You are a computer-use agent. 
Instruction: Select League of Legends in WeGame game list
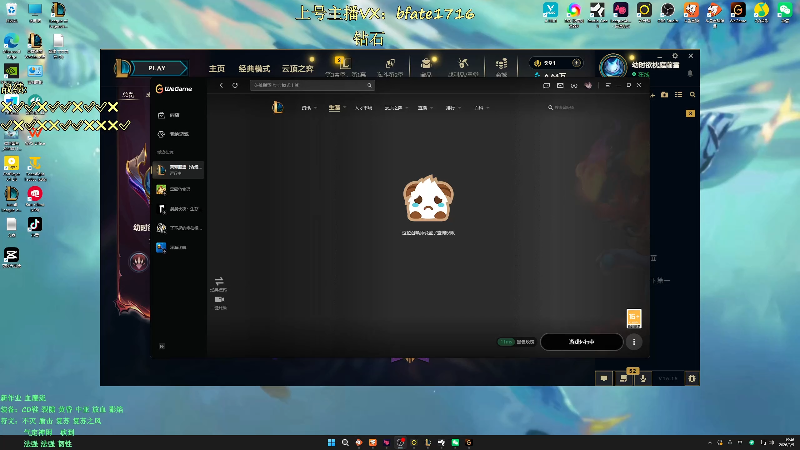(x=179, y=170)
